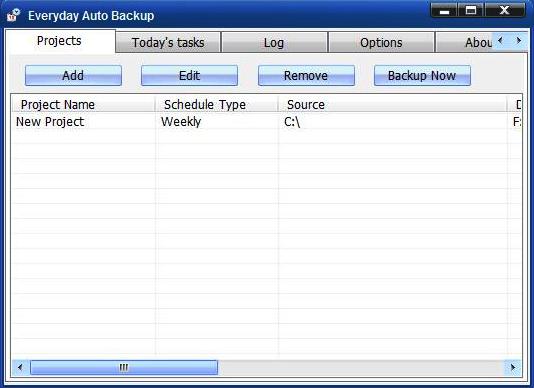
Task: Close the Everyday Auto Backup window
Action: click(505, 10)
